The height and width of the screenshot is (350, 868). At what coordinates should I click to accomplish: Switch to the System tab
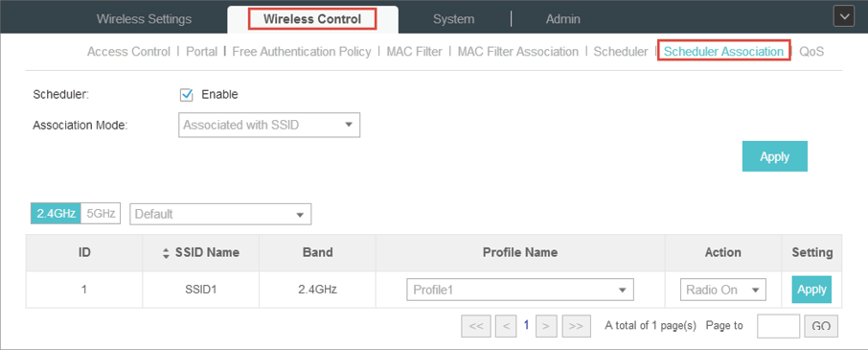453,19
